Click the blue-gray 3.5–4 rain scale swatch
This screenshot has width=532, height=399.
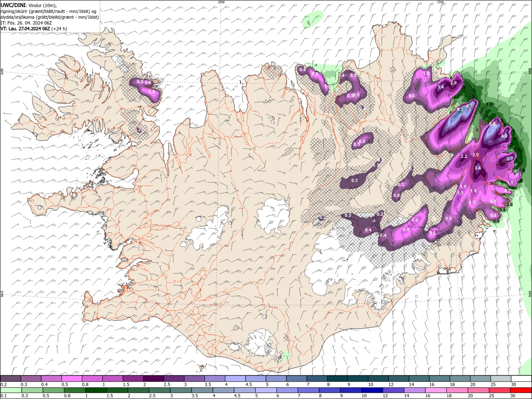pyautogui.click(x=202, y=390)
